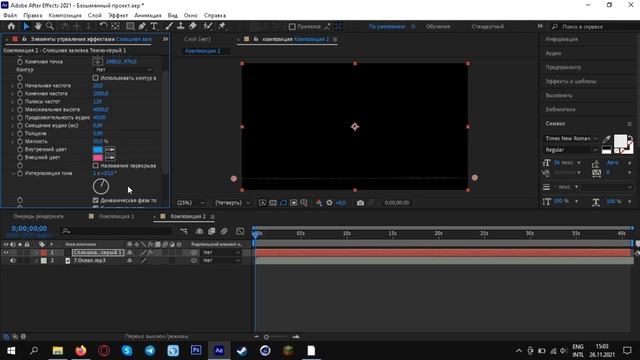Click the Graph Editor button in timeline
Image resolution: width=640 pixels, height=360 pixels.
click(x=240, y=231)
